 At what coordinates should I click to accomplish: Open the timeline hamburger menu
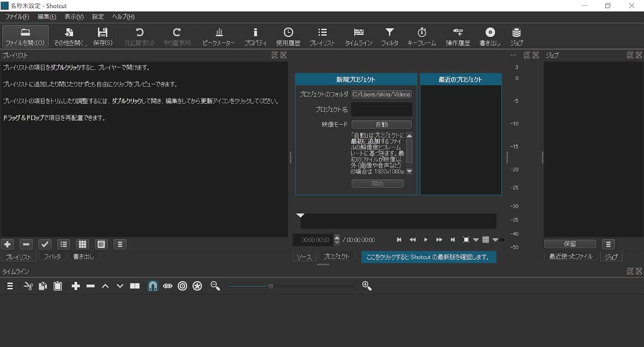pos(10,286)
